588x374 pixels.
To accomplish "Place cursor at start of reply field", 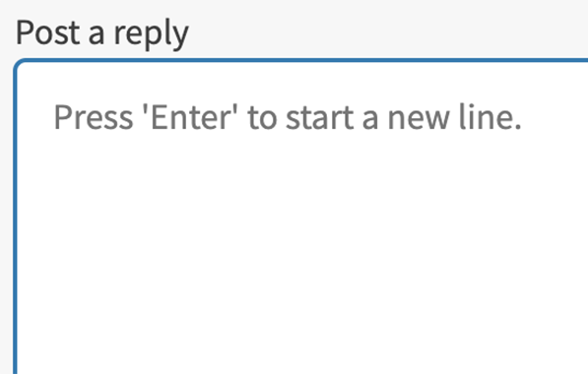I will pos(55,117).
